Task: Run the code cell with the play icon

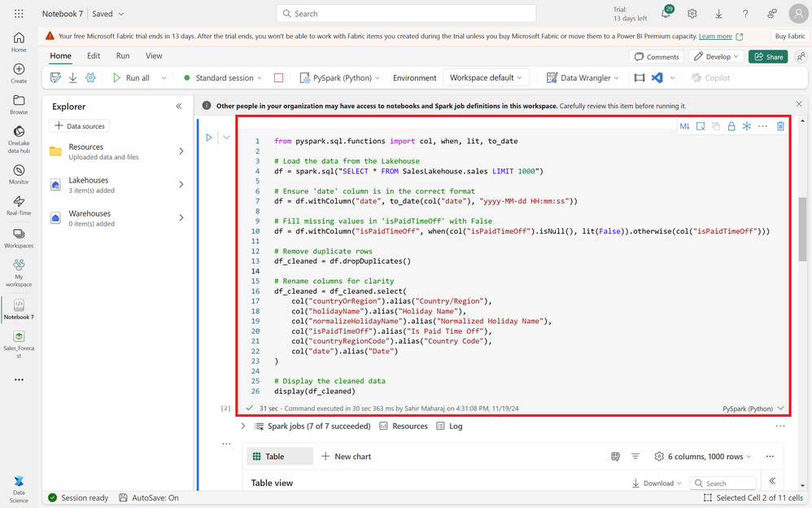Action: click(x=209, y=138)
